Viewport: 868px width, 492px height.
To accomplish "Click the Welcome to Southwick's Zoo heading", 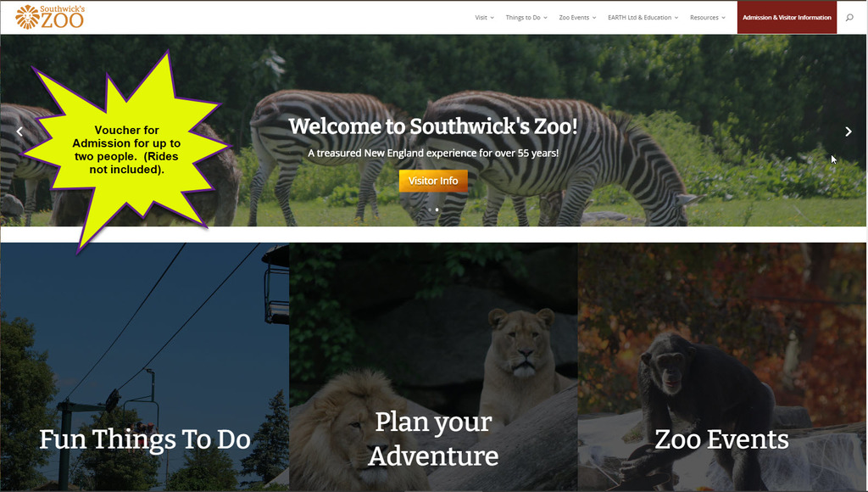I will pos(433,126).
